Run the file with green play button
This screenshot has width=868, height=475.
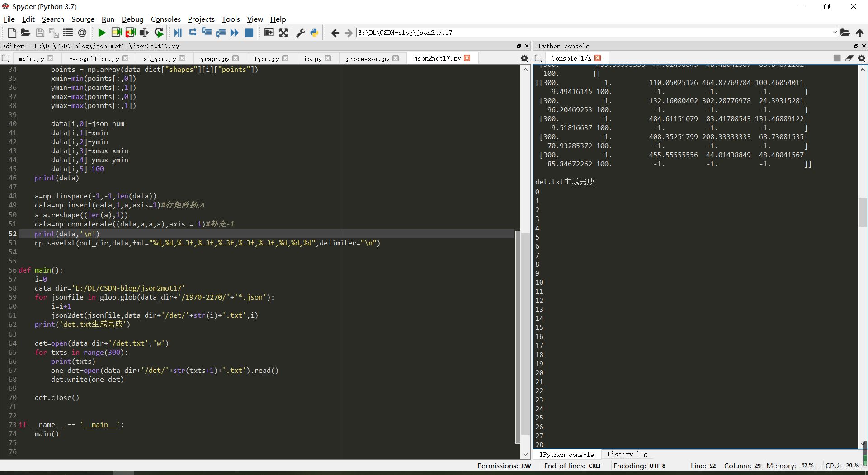[x=102, y=33]
